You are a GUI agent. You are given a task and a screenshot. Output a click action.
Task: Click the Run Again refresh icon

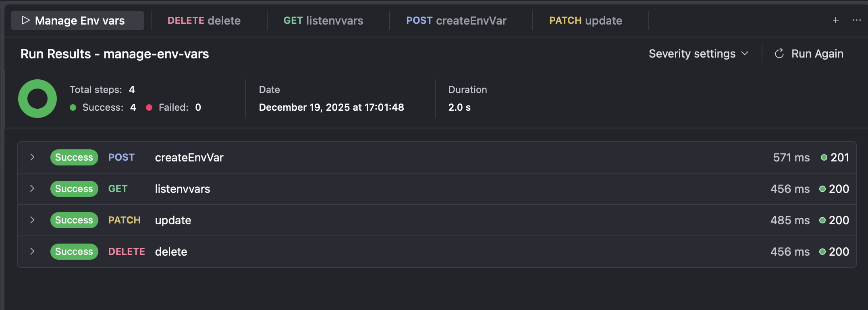pyautogui.click(x=779, y=54)
